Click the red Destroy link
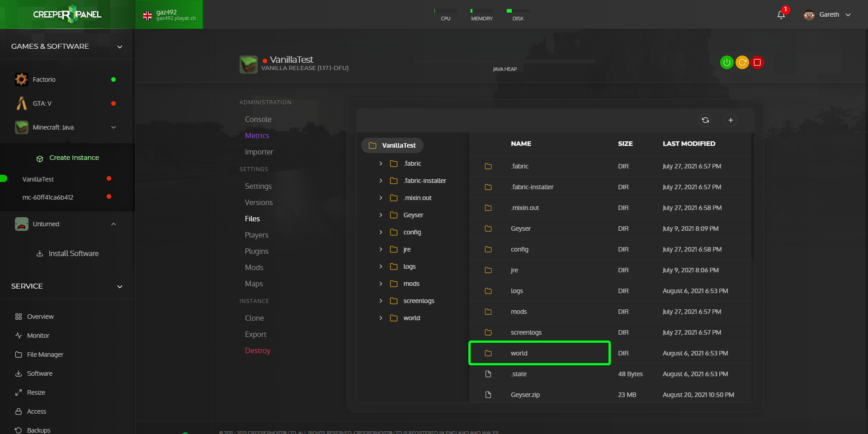Viewport: 868px width, 434px height. pos(257,350)
